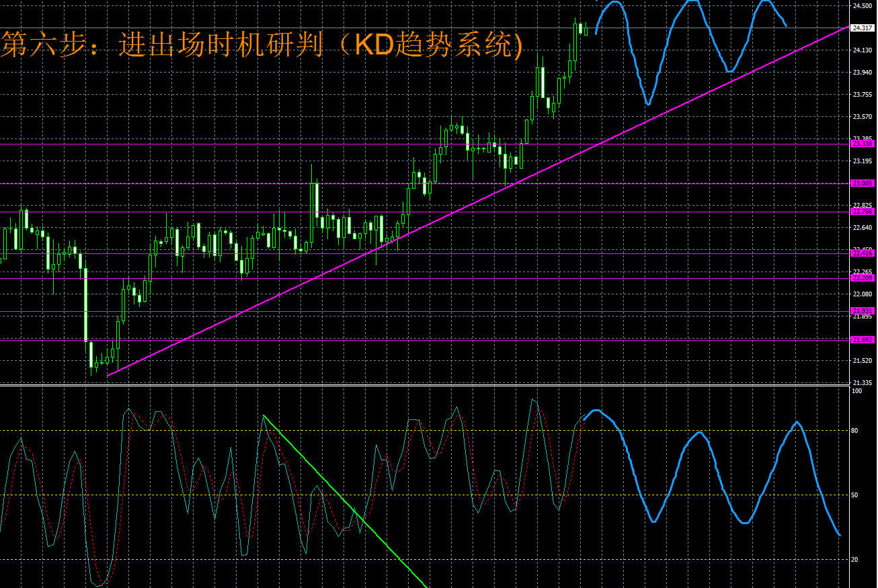Click the 23.005 horizontal level label
This screenshot has width=878, height=588.
click(x=862, y=183)
